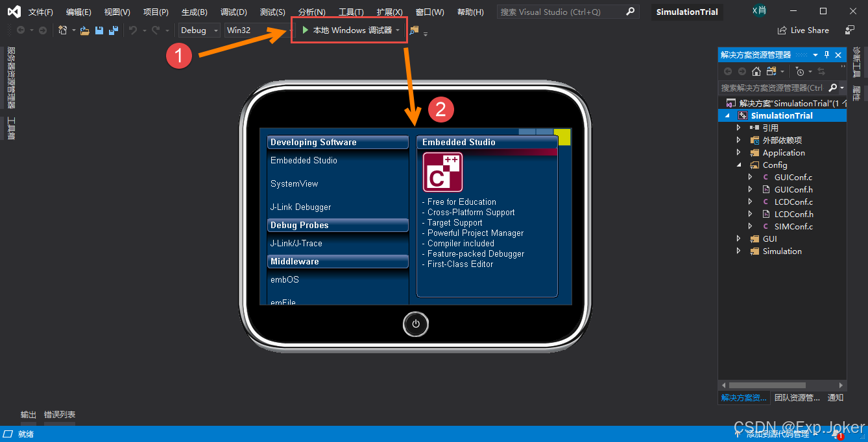
Task: Collapse the Config folder
Action: click(738, 165)
